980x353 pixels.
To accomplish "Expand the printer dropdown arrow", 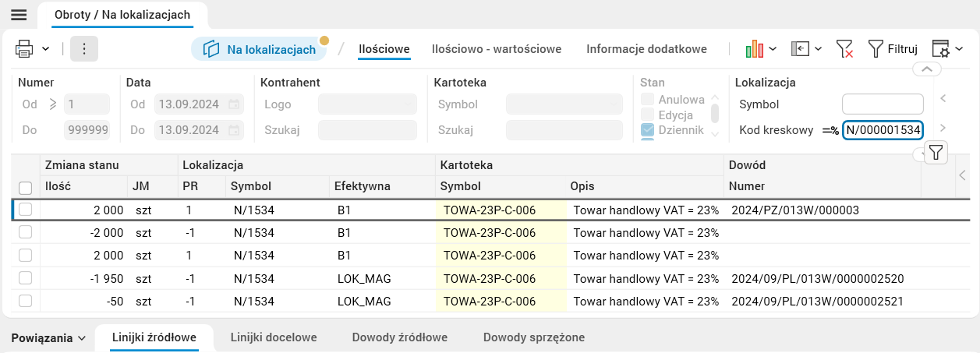I will tap(46, 49).
